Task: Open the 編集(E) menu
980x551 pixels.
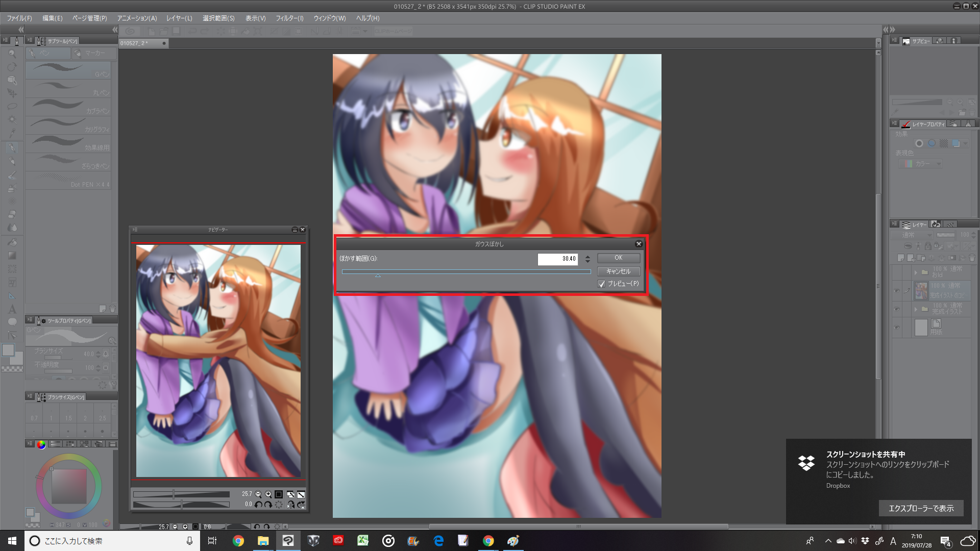Action: pos(53,18)
